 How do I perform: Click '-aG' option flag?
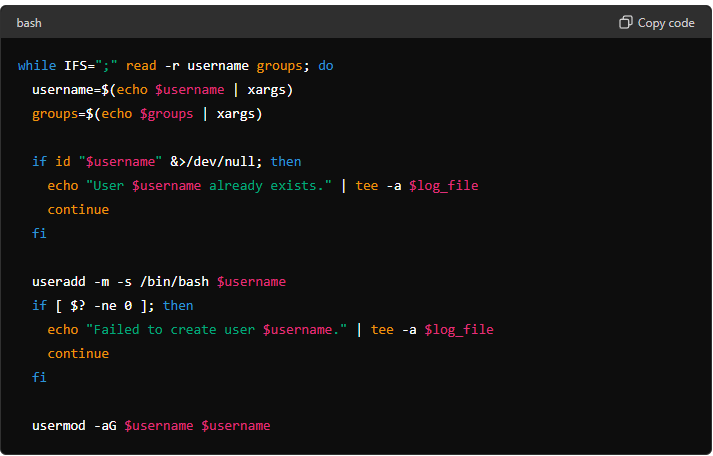105,426
